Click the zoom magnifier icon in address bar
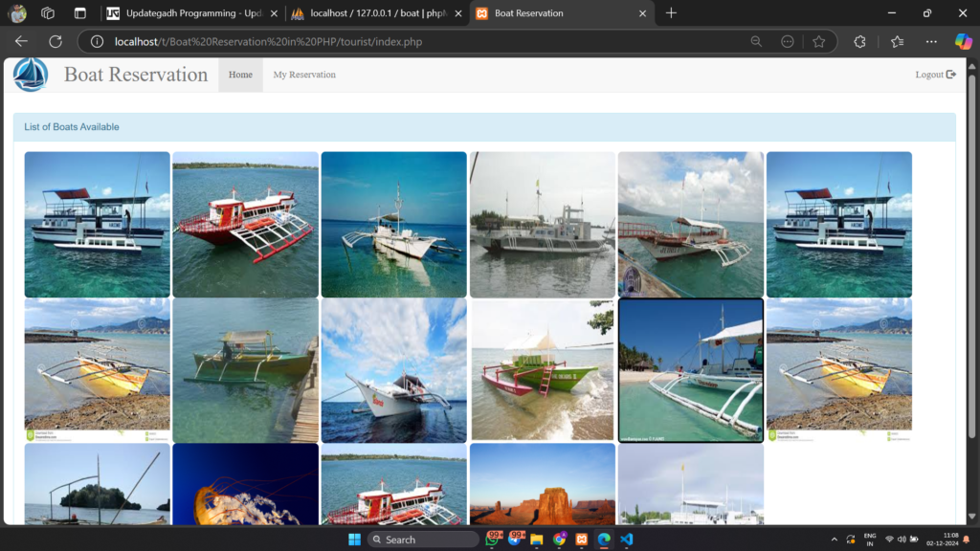980x551 pixels. coord(756,42)
